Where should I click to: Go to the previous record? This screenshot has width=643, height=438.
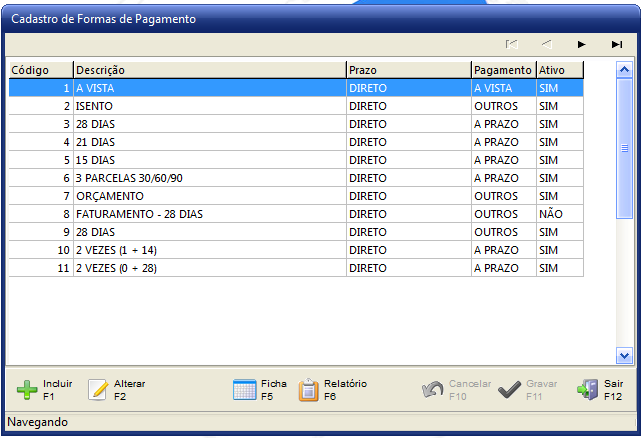[x=547, y=44]
